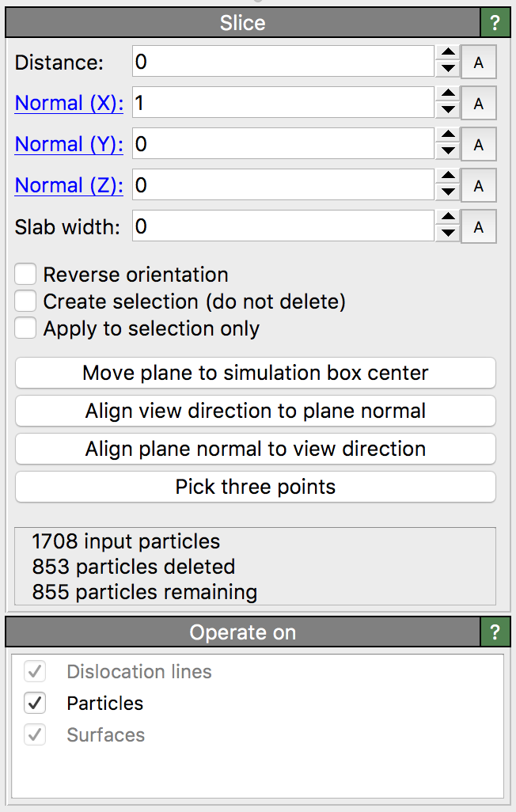Enable Reverse orientation checkbox

pyautogui.click(x=26, y=275)
